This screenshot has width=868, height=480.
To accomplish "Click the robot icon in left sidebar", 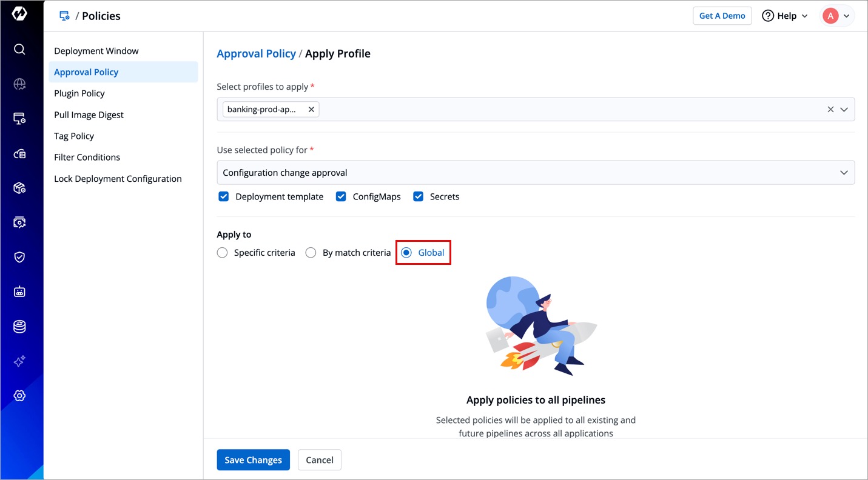I will pyautogui.click(x=19, y=292).
